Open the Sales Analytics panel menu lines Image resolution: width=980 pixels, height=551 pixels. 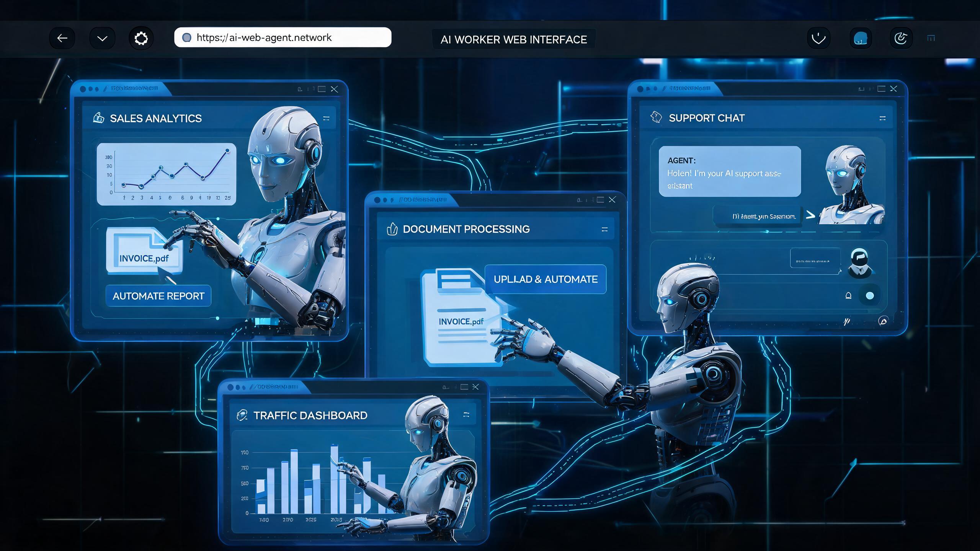[326, 118]
